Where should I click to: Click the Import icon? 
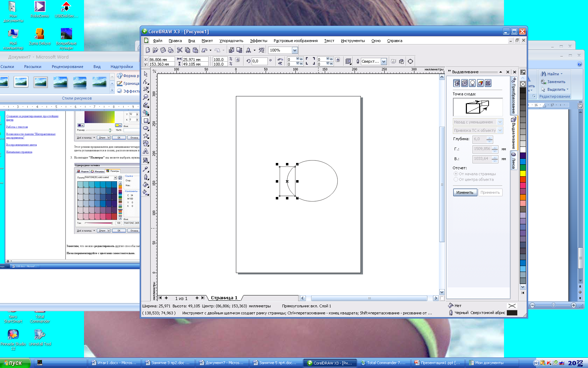pyautogui.click(x=231, y=50)
